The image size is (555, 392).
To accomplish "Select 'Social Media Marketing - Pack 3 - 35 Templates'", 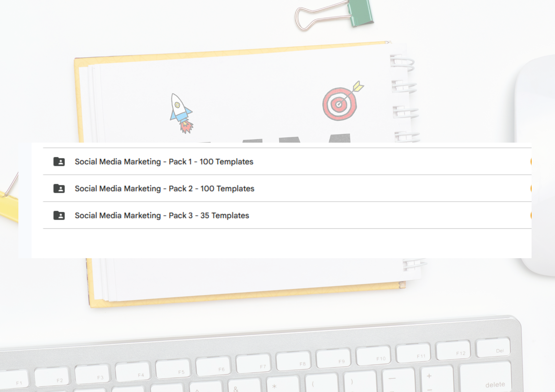I will pos(162,215).
